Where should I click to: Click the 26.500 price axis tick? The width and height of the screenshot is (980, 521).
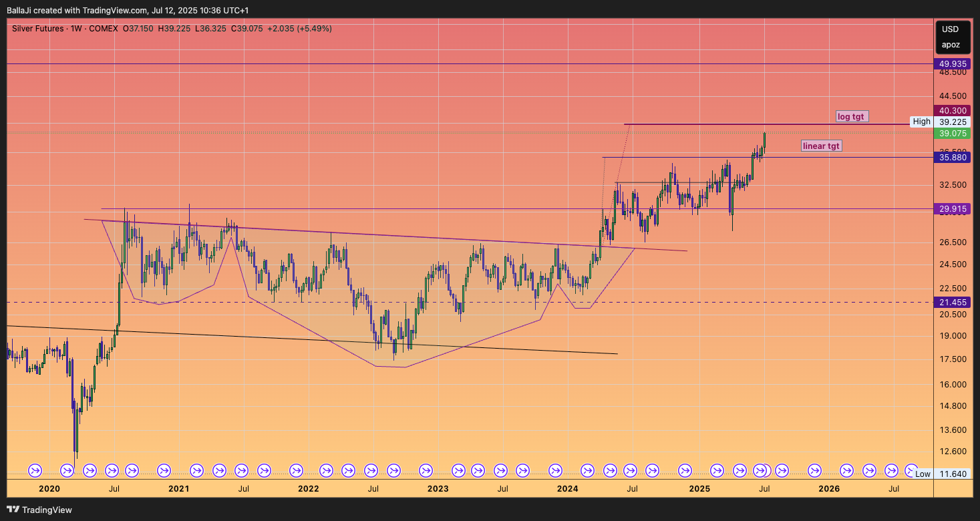click(x=953, y=242)
